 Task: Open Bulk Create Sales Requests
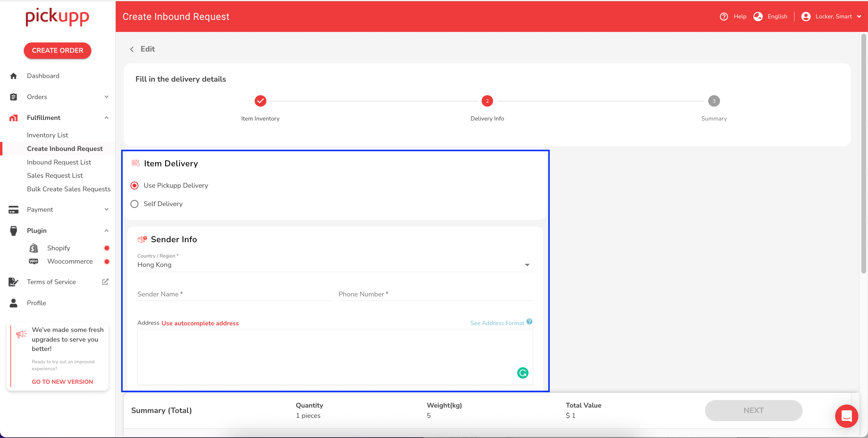click(x=69, y=189)
